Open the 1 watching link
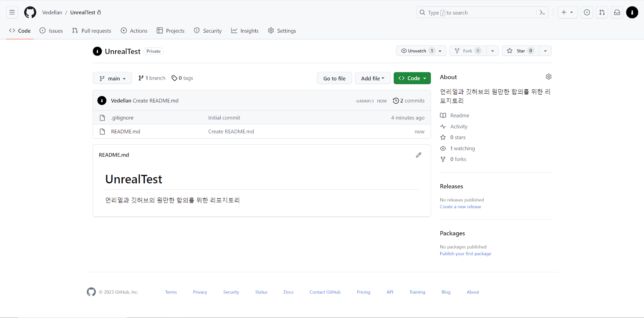The width and height of the screenshot is (644, 318). [x=458, y=148]
